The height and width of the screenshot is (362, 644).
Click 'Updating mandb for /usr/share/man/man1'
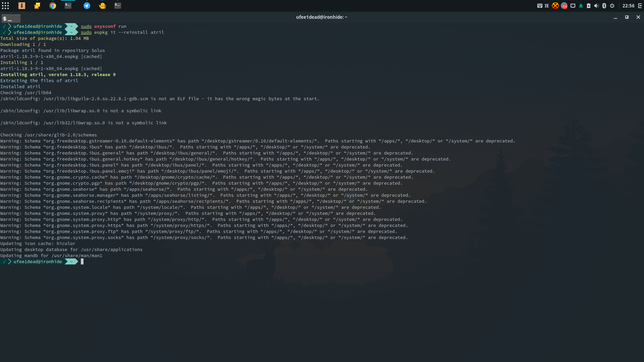tap(51, 255)
